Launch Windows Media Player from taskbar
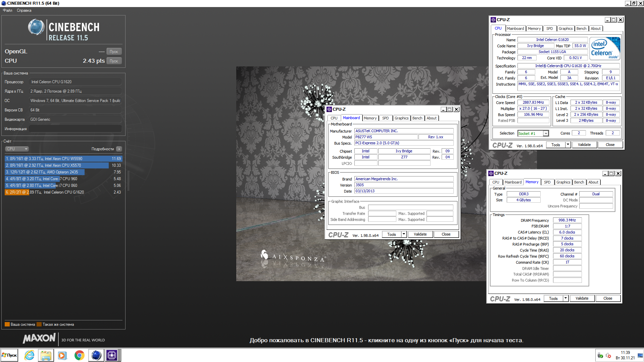The width and height of the screenshot is (644, 362). coord(62,355)
